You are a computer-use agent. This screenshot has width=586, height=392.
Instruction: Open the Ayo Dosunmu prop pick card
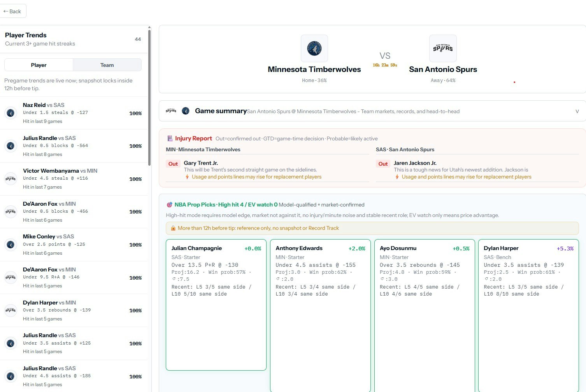[x=424, y=316]
